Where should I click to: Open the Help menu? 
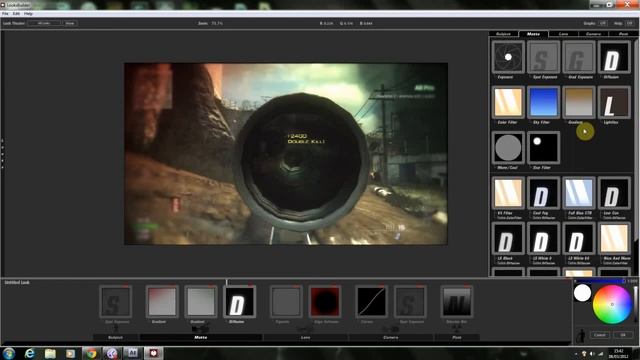28,13
